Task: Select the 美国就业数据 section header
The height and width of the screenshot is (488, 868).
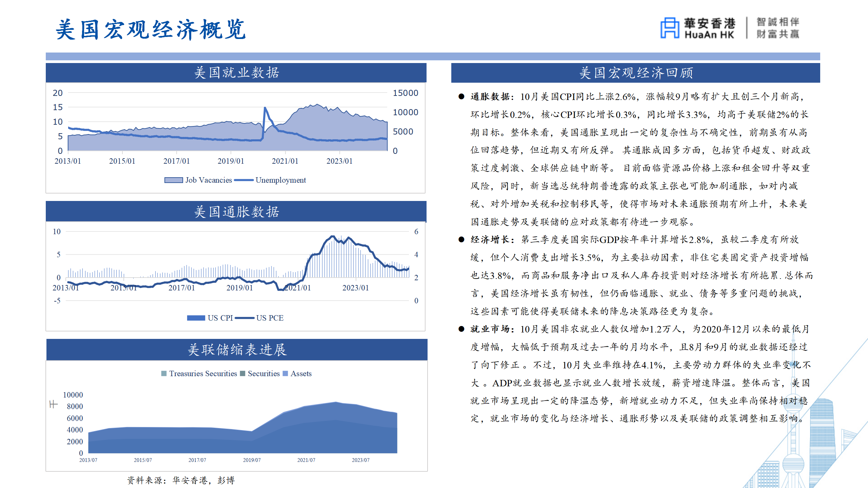Action: coord(236,73)
